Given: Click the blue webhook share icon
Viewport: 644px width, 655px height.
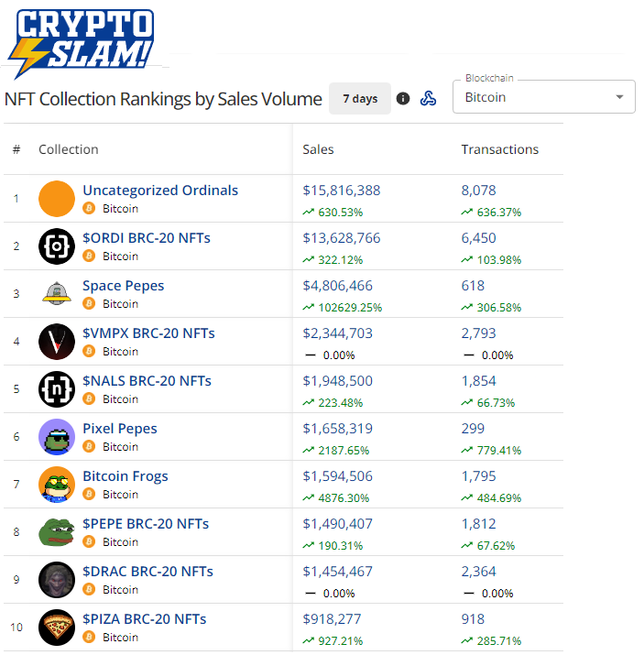Looking at the screenshot, I should 428,99.
